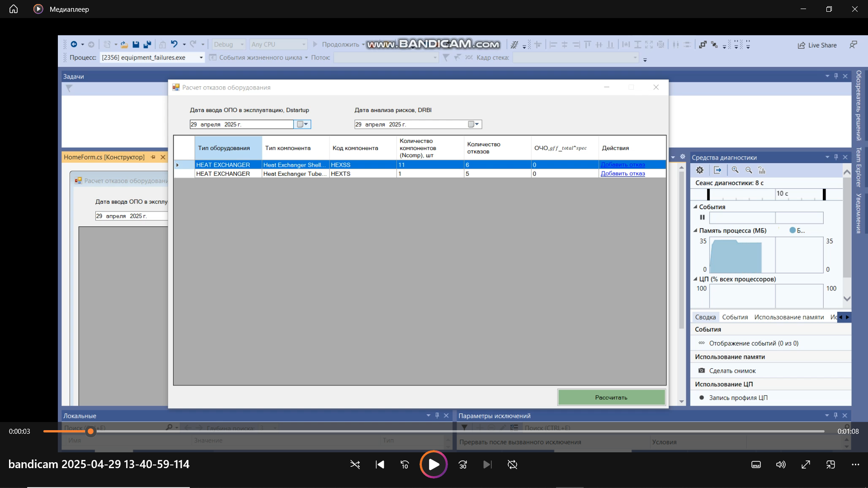Click the Live Share button

click(817, 45)
